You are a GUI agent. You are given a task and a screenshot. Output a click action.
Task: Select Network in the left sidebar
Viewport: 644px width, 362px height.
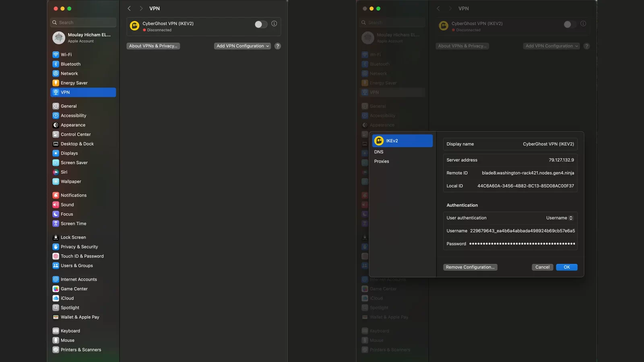click(83, 74)
